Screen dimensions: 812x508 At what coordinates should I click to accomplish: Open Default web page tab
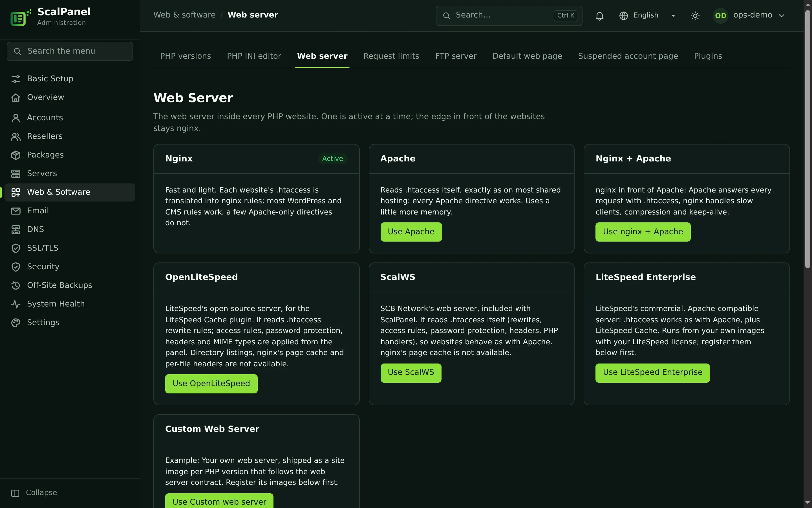point(527,56)
